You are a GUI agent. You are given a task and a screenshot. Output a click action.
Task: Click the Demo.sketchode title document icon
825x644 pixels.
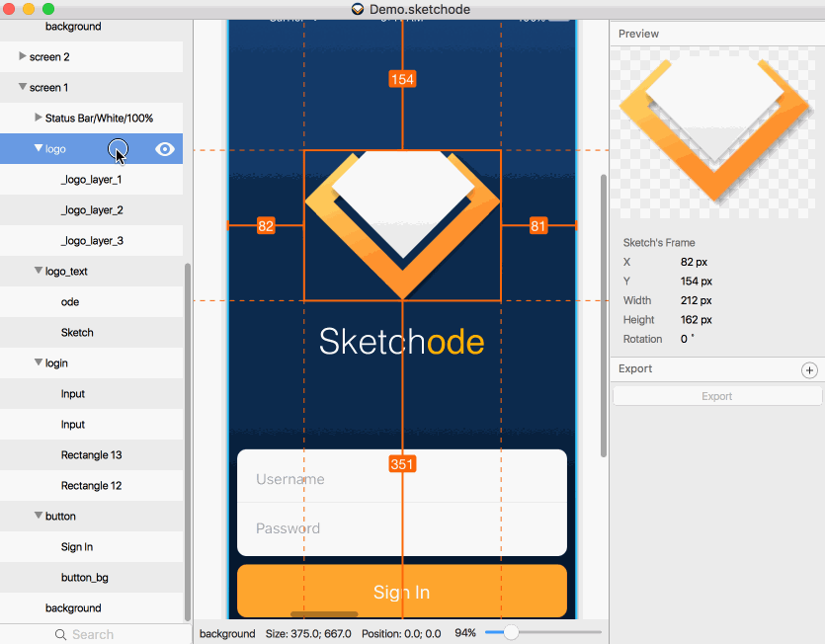point(358,9)
